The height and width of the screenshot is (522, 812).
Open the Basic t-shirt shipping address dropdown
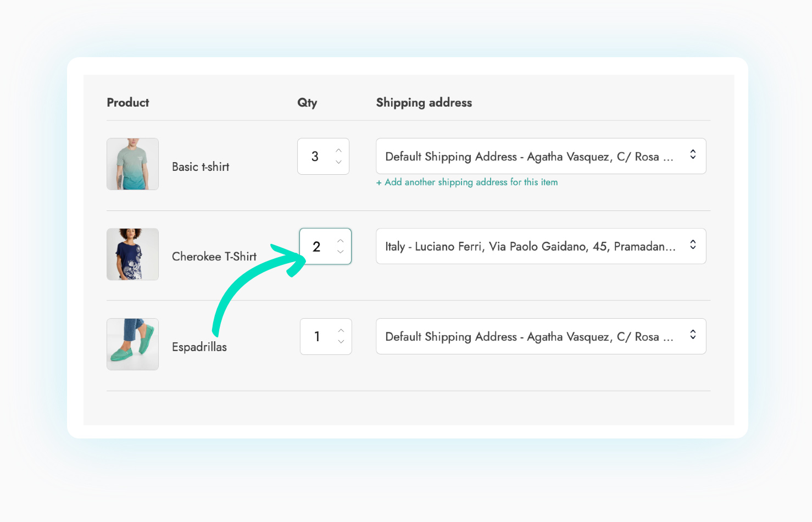pyautogui.click(x=541, y=156)
